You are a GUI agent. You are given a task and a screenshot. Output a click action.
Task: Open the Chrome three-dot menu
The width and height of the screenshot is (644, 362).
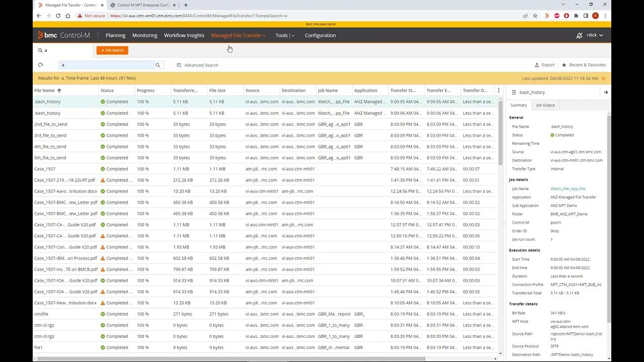[605, 16]
